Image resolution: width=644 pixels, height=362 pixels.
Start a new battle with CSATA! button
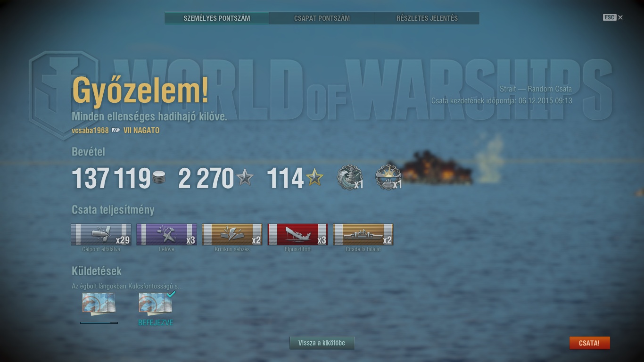tap(589, 343)
